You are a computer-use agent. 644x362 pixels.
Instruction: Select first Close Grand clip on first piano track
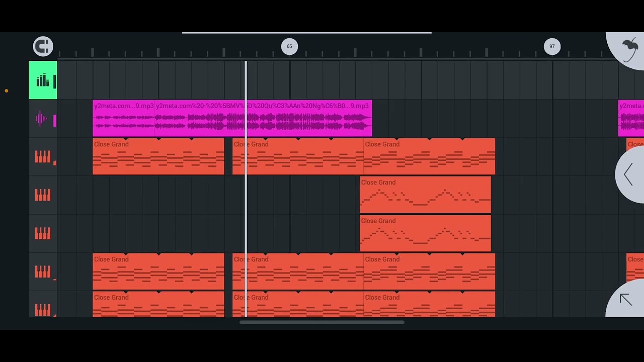pos(158,157)
